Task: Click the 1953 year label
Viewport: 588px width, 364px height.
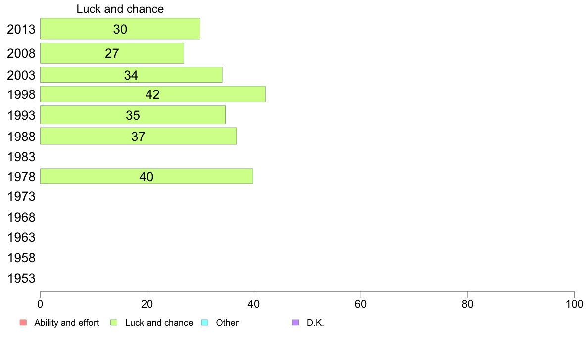Action: [21, 278]
